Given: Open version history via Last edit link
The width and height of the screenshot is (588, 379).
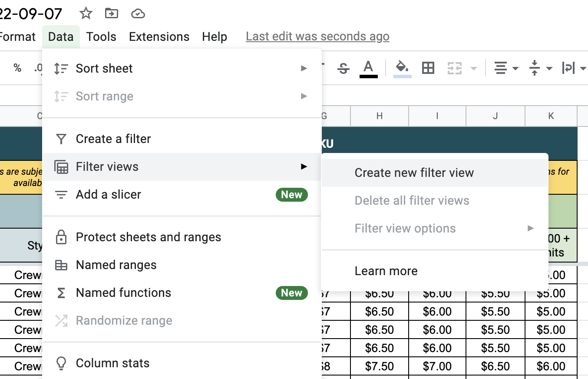Looking at the screenshot, I should tap(317, 36).
